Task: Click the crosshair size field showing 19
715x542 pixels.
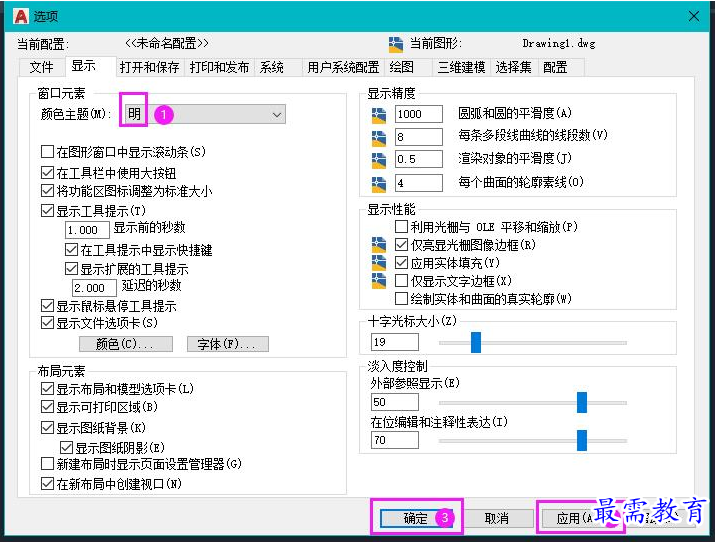Action: click(395, 342)
